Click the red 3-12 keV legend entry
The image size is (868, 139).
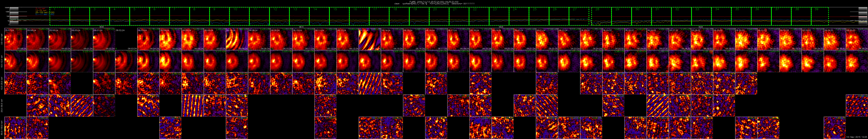coord(40,8)
